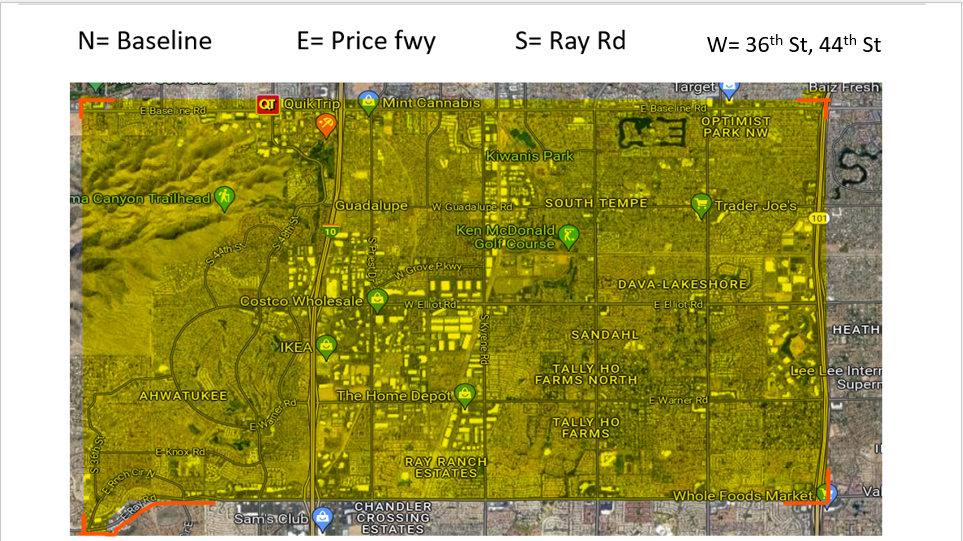Click the orange tools pin below QuikTrip
This screenshot has height=541, width=963.
click(x=326, y=126)
